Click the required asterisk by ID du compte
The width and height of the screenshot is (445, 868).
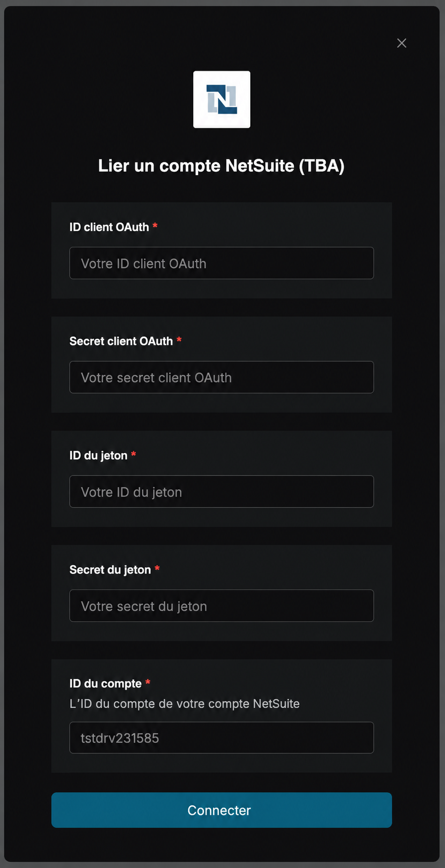pos(148,683)
